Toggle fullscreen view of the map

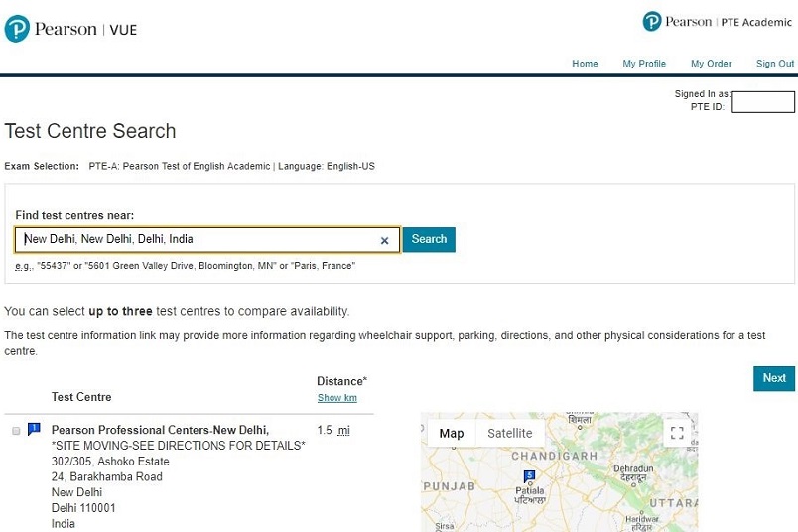click(x=677, y=433)
